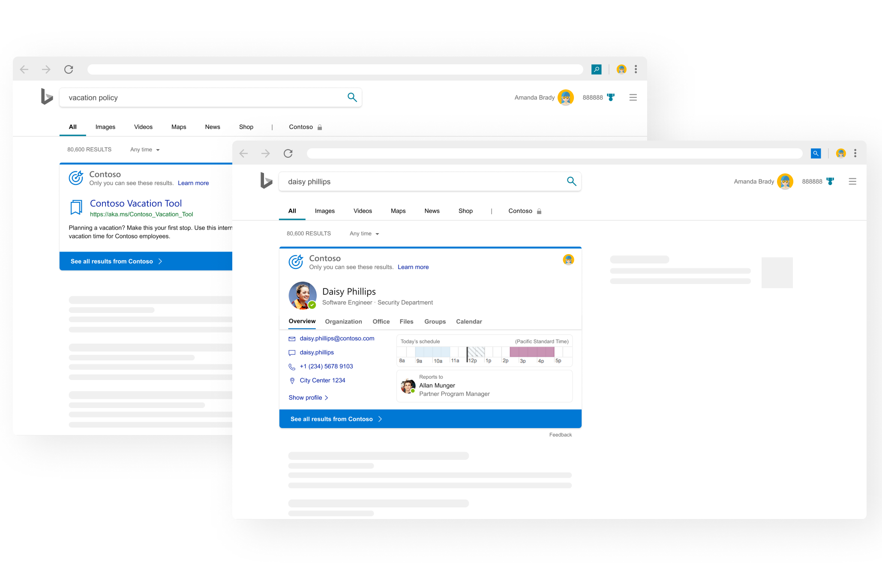Click the Feedback link below the card
Screen dimensions: 882x588
coord(561,435)
